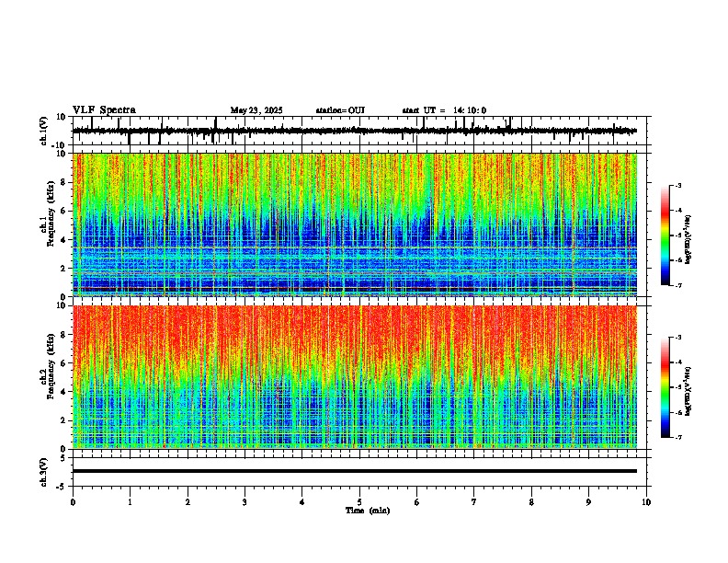This screenshot has width=728, height=563.
Task: Click the ch.2 spectrogram color scale bar
Action: click(x=665, y=387)
